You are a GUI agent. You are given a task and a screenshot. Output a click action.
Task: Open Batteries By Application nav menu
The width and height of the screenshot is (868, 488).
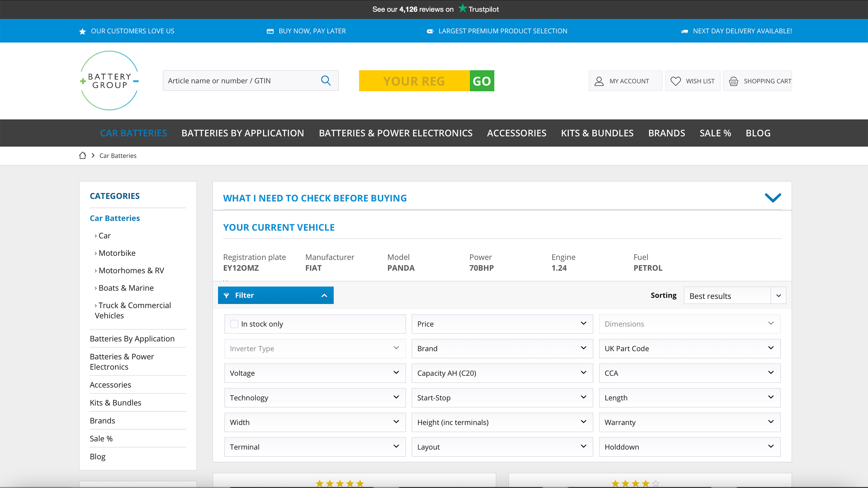tap(242, 133)
